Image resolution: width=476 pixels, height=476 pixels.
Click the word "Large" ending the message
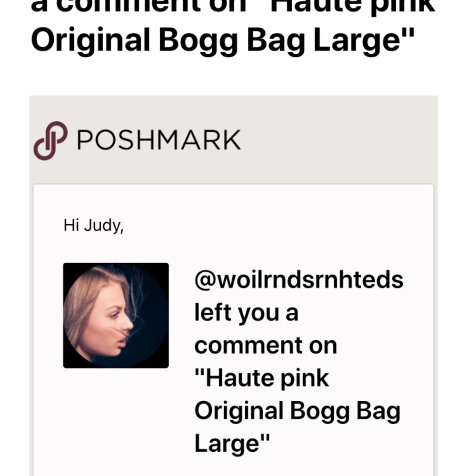(x=227, y=444)
